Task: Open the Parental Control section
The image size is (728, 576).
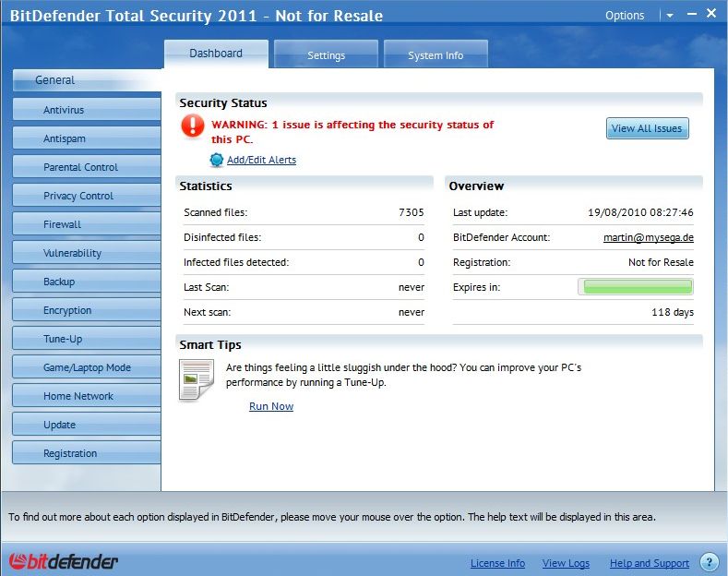Action: [x=87, y=167]
